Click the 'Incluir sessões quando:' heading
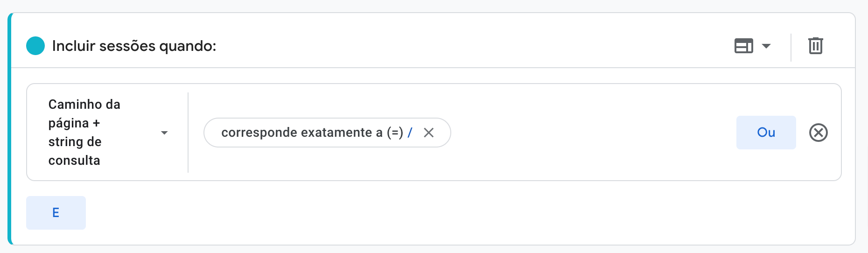Screen dimensions: 868x253 click(134, 46)
